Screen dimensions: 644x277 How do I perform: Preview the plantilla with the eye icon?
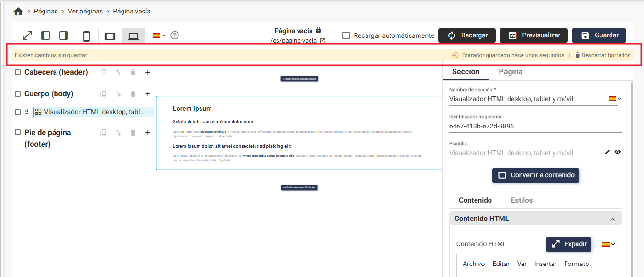click(618, 152)
